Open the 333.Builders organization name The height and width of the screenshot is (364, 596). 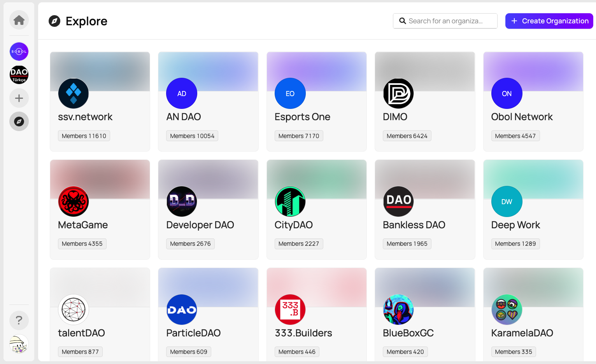(x=303, y=333)
